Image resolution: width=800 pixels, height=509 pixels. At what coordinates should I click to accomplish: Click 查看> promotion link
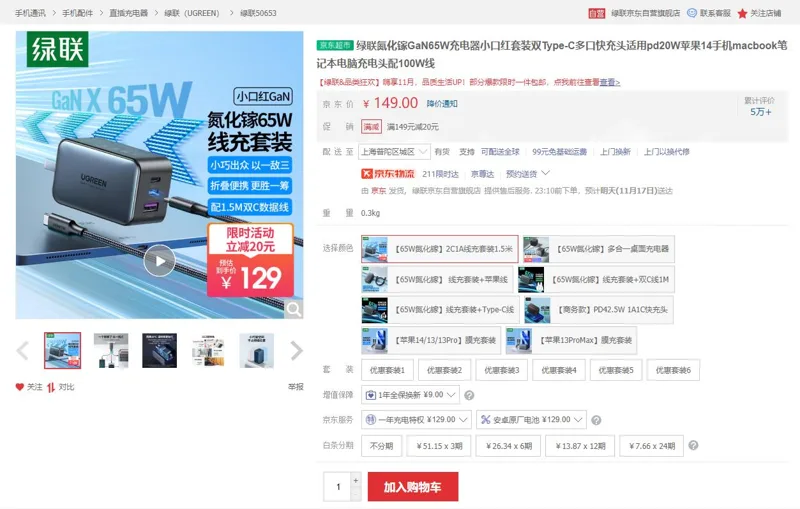610,82
